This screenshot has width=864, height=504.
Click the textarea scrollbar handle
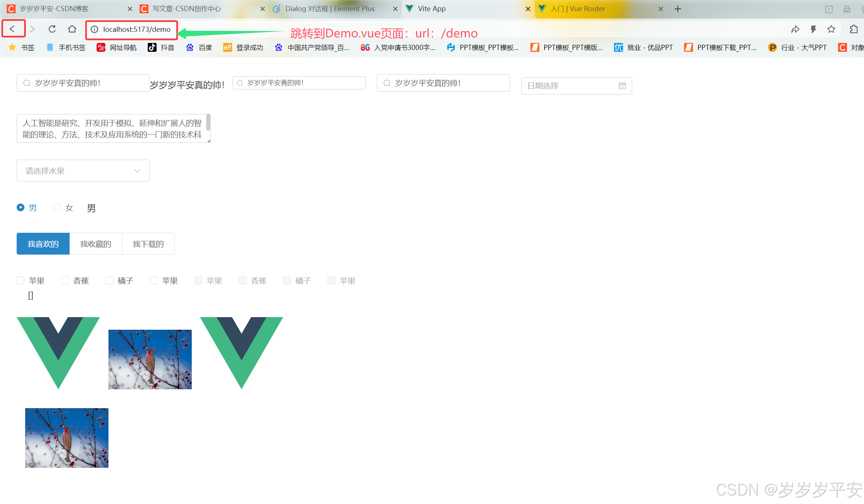[208, 122]
